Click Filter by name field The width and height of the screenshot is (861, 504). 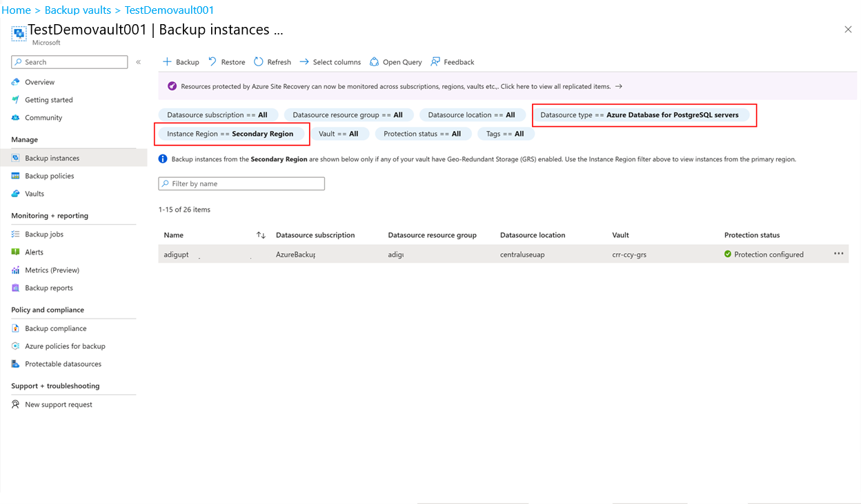[x=241, y=184]
